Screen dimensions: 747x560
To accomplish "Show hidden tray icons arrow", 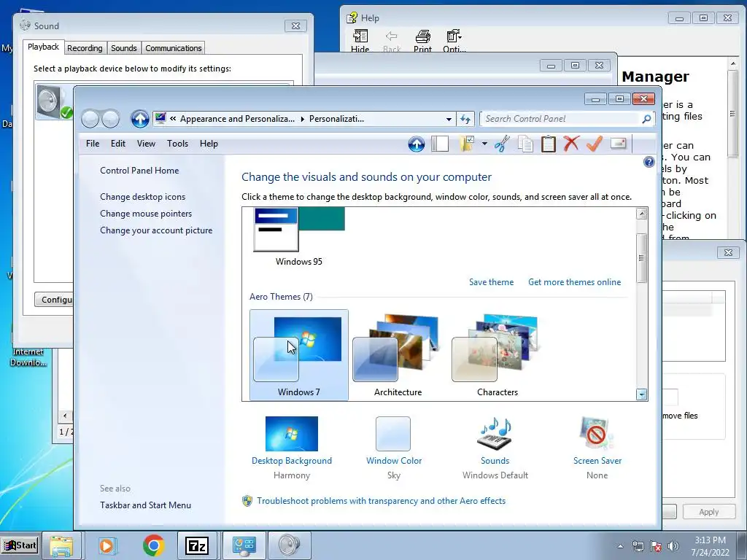I will 620,546.
